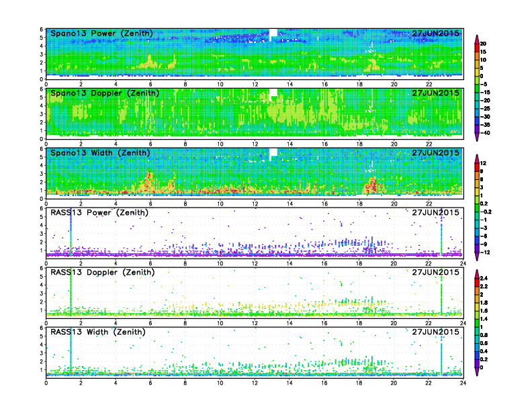Click the '-35' label on top colorbar
The width and height of the screenshot is (532, 411).
tap(485, 125)
